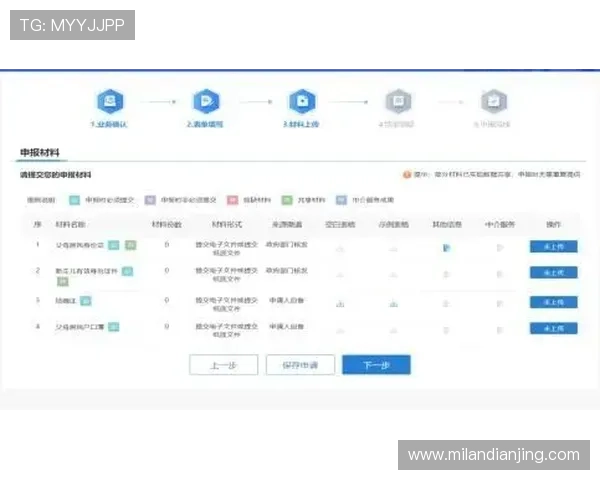Click the first teal legend badge icon

[75, 200]
